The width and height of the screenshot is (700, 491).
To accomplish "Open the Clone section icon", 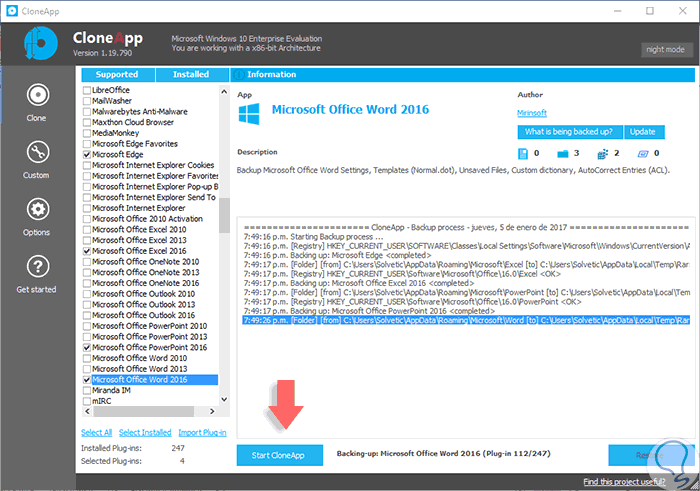I will 38,95.
